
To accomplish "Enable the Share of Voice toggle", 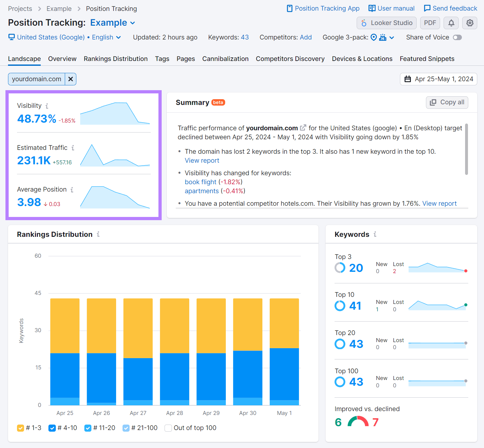I will click(458, 37).
